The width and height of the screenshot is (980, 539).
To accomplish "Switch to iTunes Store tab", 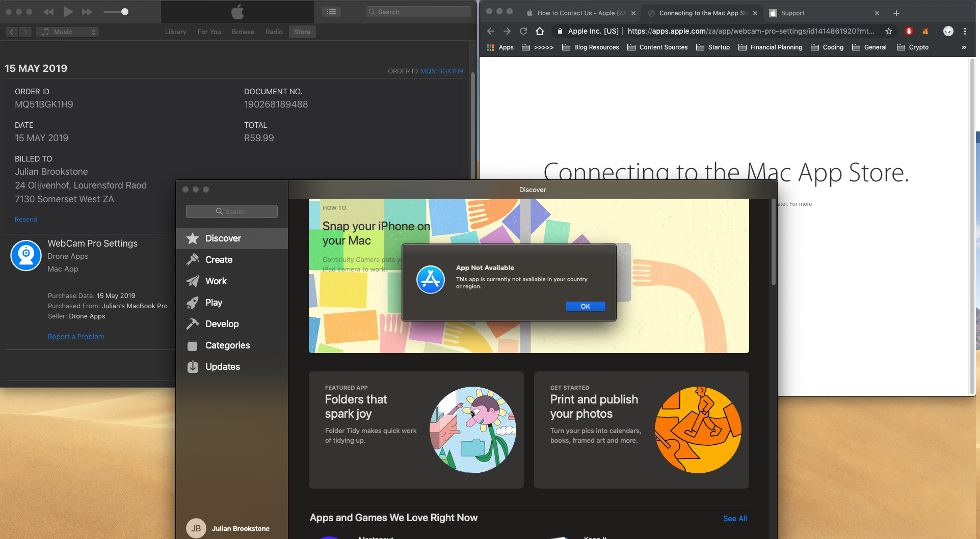I will point(302,32).
